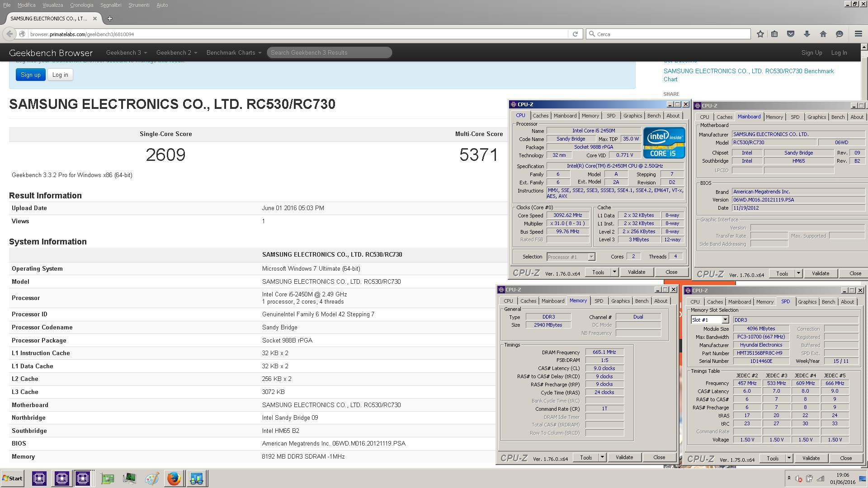Click the Hello chat smiley icon

click(840, 34)
